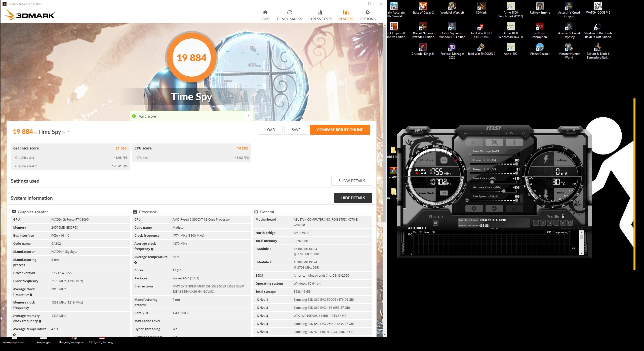The height and width of the screenshot is (351, 644).
Task: Click the reset-to-defaults arrow in Afterburner
Action: coord(494,209)
